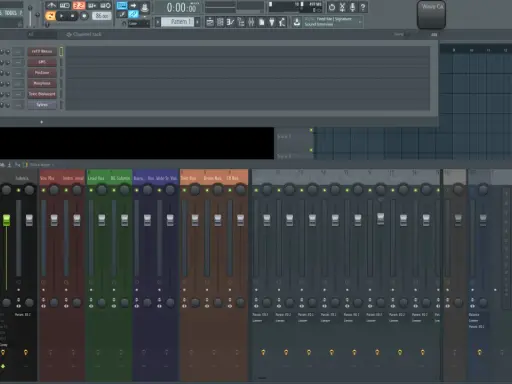The height and width of the screenshot is (384, 512).
Task: Click the time display 0:00:00
Action: click(x=182, y=7)
